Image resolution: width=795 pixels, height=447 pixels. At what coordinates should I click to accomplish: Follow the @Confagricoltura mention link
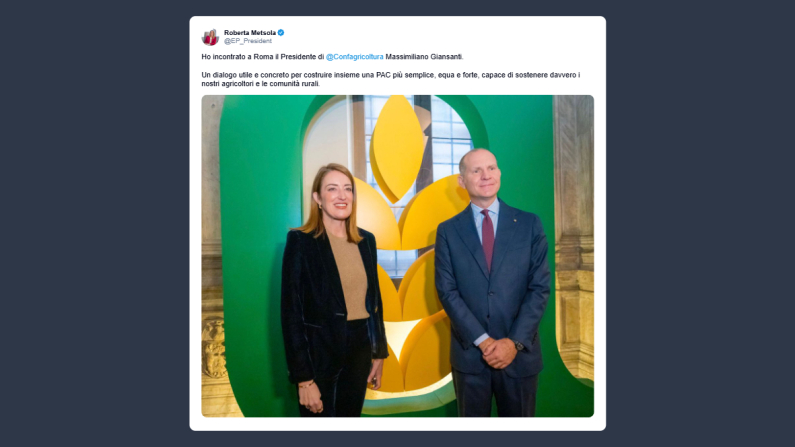click(354, 57)
